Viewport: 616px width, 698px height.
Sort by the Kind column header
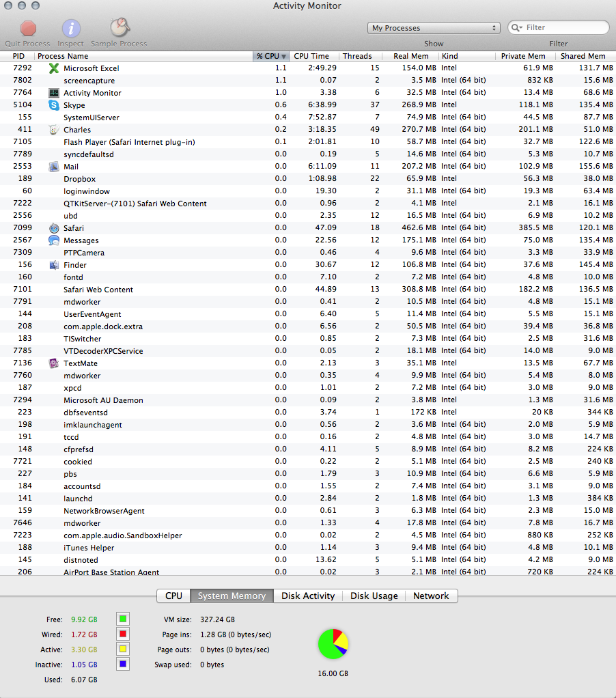pyautogui.click(x=467, y=56)
